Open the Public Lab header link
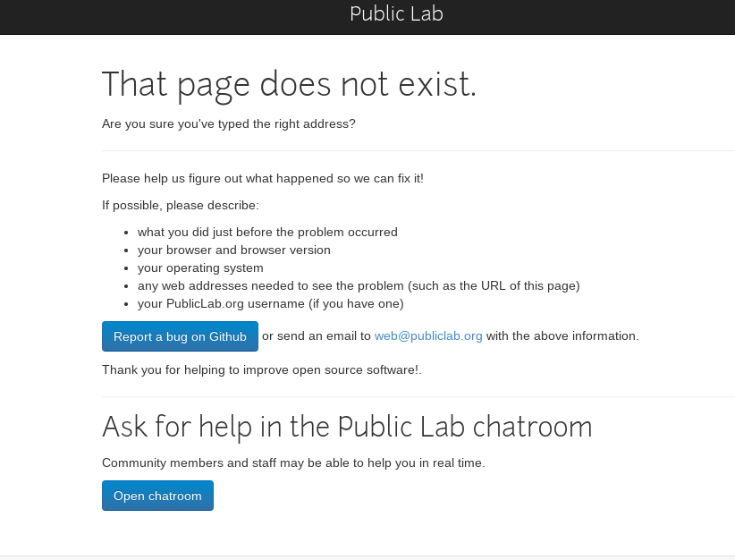This screenshot has height=560, width=735. [x=396, y=13]
